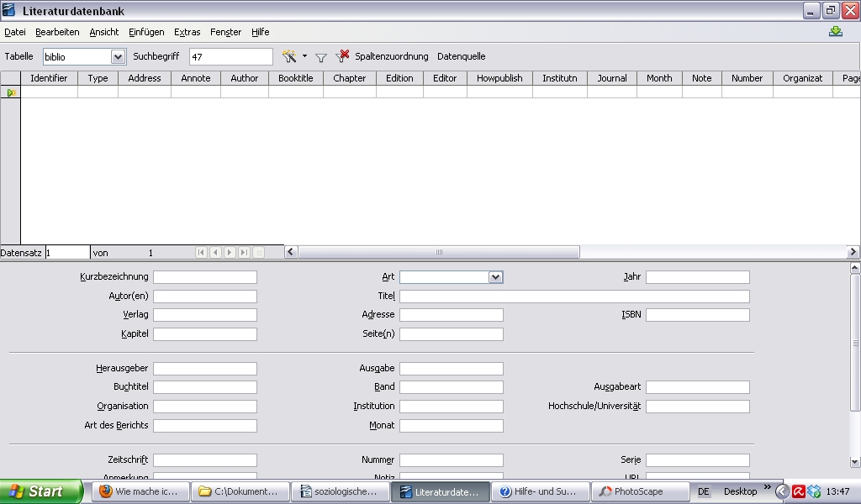Apply the AutoFilter with the magic wand icon
Viewport: 861px width, 504px height.
point(289,56)
